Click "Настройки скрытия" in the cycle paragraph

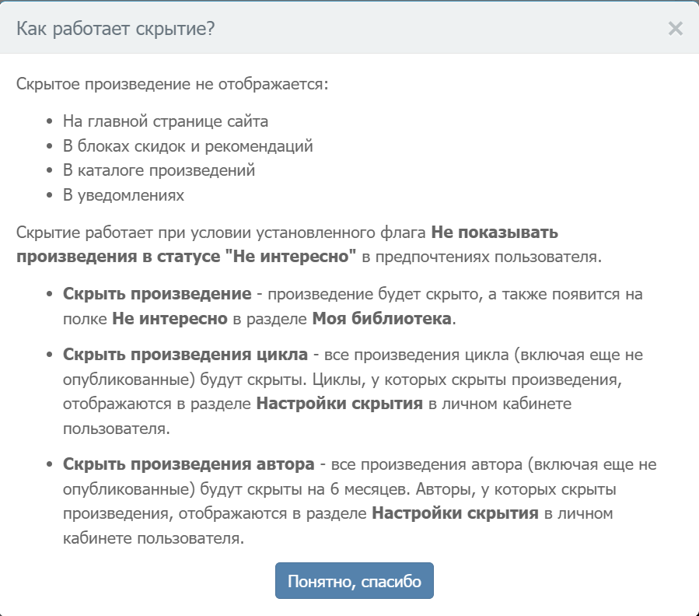tap(340, 404)
